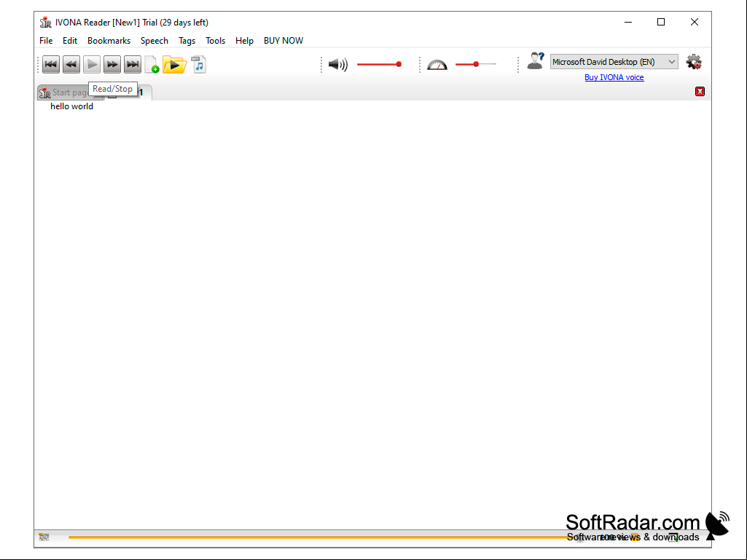747x560 pixels.
Task: Click the status bar lines icon at bottom left
Action: pos(44,537)
